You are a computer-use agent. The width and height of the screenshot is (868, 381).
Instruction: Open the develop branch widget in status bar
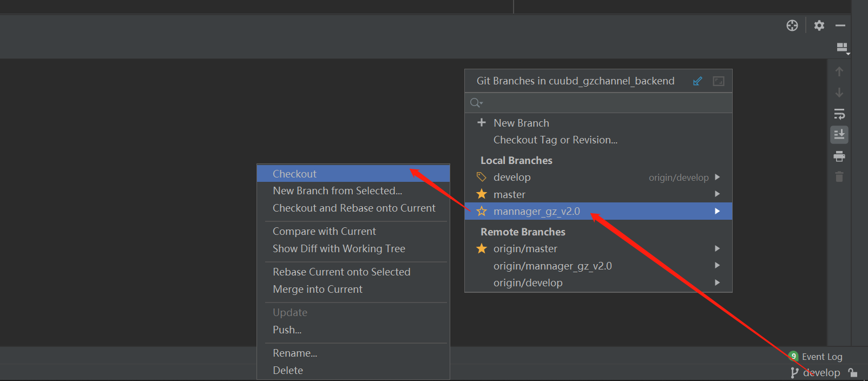(x=816, y=372)
